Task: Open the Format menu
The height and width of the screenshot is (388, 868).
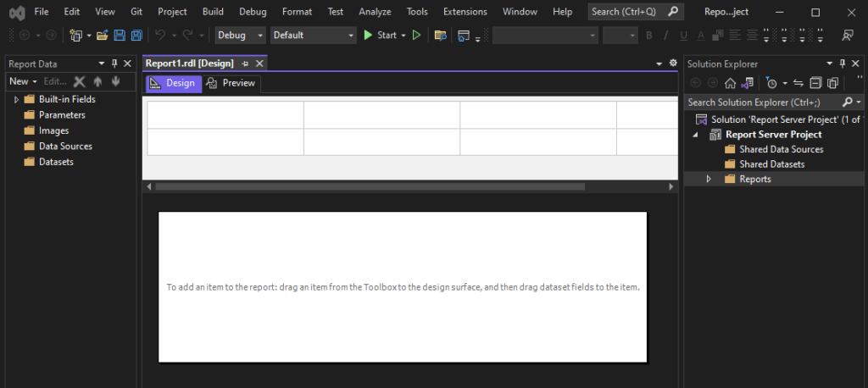Action: [x=298, y=12]
